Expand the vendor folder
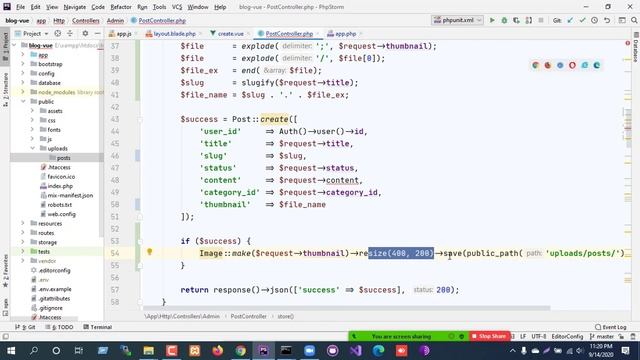This screenshot has height=360, width=640. (23, 260)
